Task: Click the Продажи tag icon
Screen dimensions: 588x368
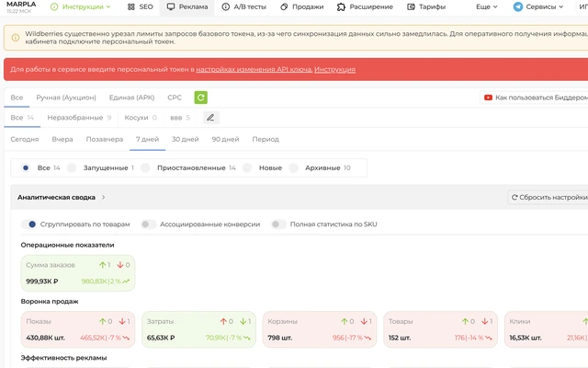Action: pyautogui.click(x=284, y=6)
